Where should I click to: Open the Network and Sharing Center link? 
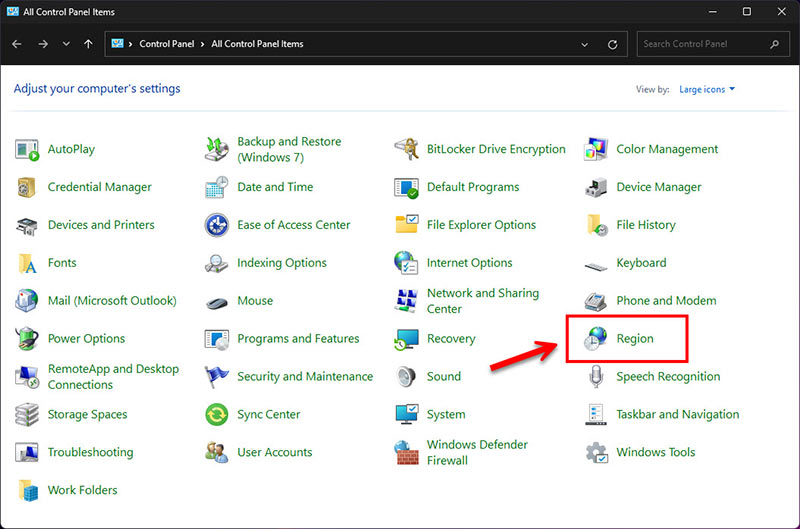tap(483, 301)
